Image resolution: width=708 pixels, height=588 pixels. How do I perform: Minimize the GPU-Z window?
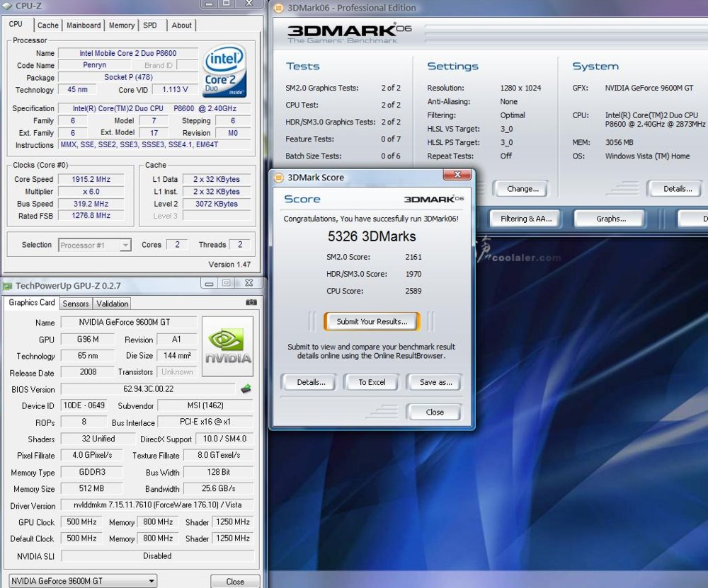pyautogui.click(x=209, y=284)
